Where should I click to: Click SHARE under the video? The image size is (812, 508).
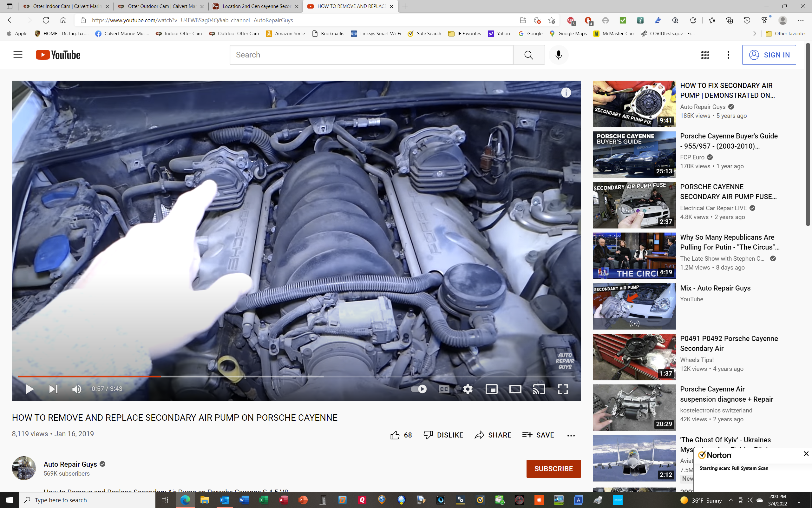pos(493,435)
